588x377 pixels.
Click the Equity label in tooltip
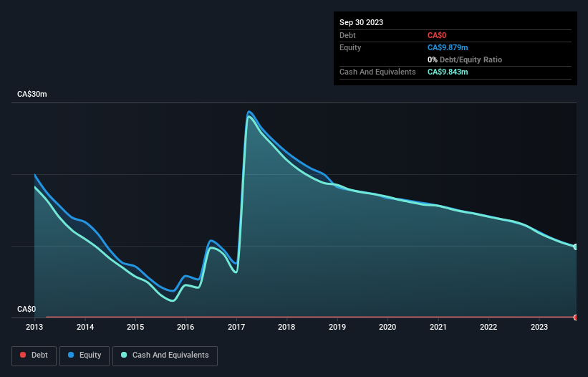point(350,47)
